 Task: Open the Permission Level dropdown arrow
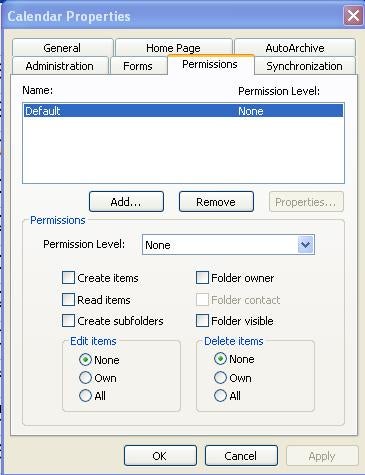click(305, 245)
